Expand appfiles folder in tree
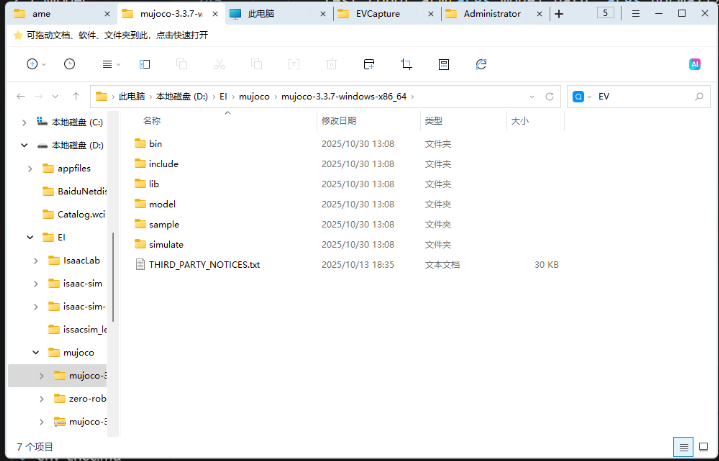The height and width of the screenshot is (461, 719). coord(30,168)
